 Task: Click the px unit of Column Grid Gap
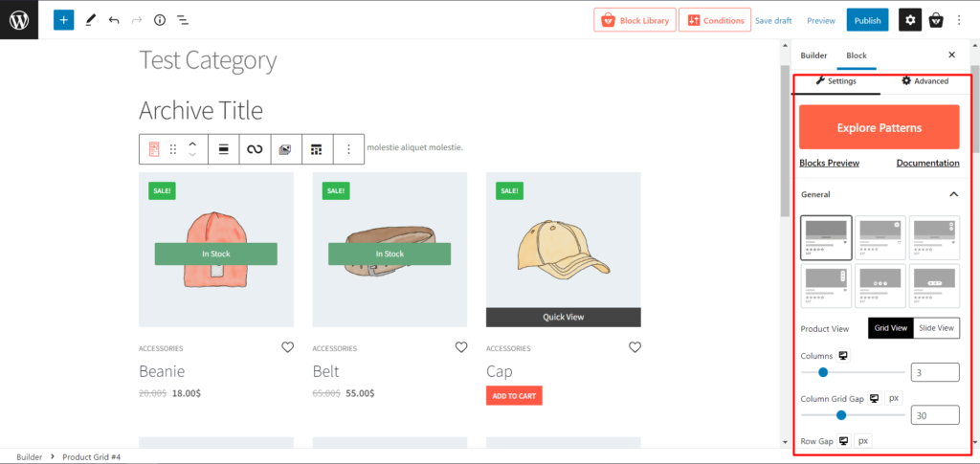[x=894, y=398]
